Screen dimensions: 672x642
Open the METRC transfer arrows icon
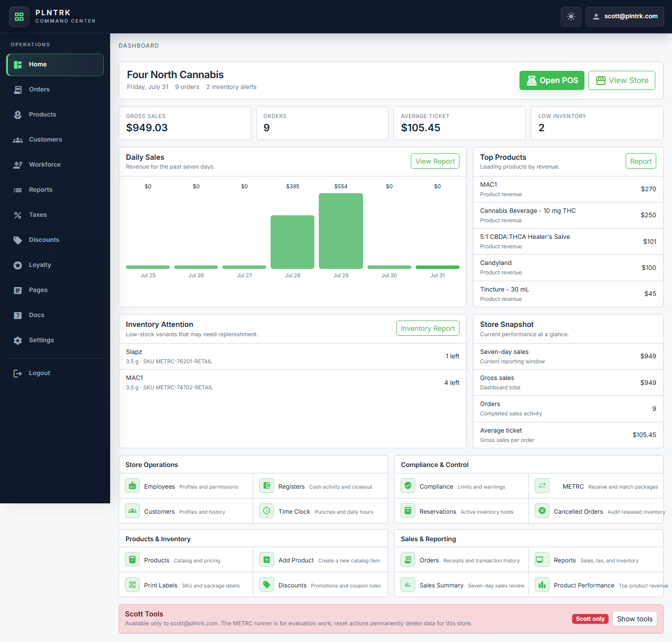coord(542,486)
